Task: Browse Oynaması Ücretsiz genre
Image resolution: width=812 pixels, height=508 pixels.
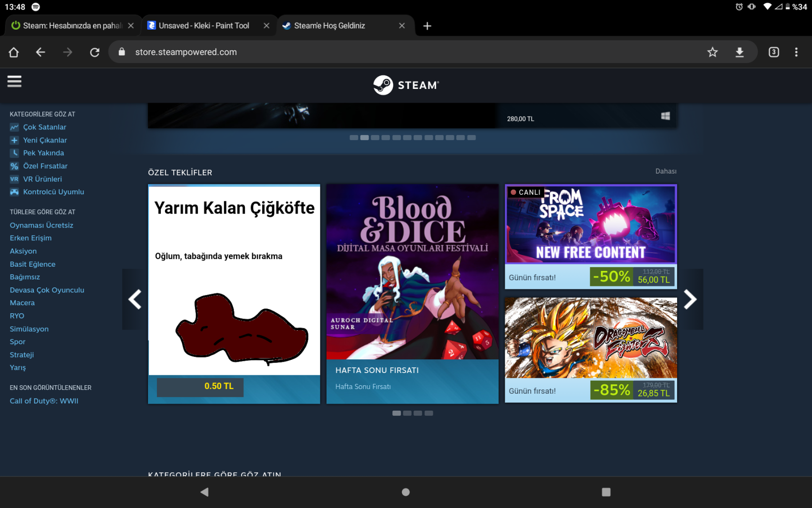Action: coord(41,225)
